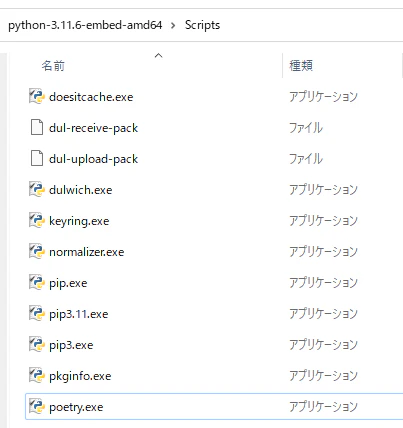Click the type cell of poetry.exe

coord(323,407)
